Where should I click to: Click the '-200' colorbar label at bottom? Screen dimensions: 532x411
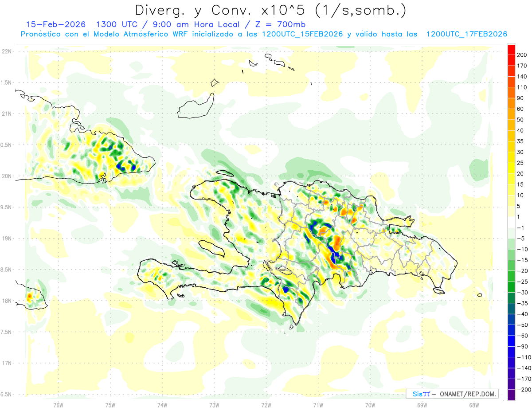point(525,390)
